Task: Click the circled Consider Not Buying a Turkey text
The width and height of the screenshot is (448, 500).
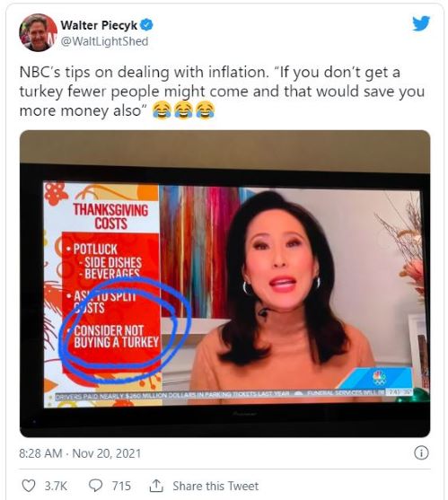Action: coord(116,337)
